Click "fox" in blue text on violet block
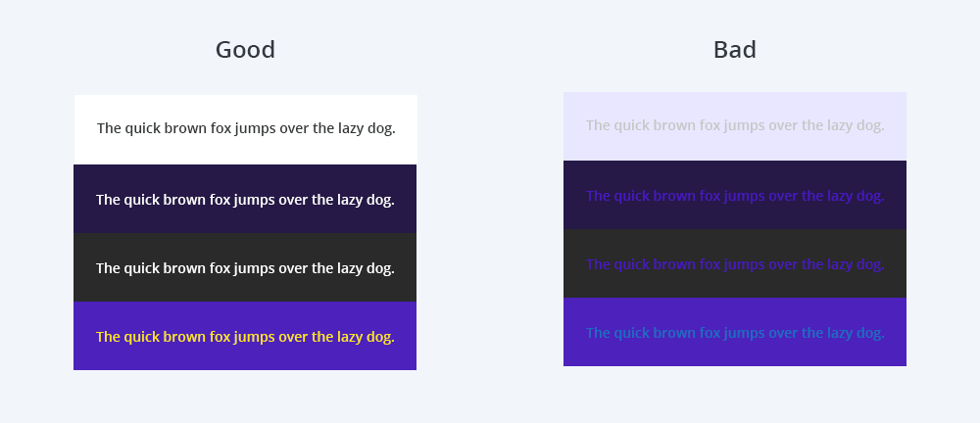Viewport: 980px width, 423px height. (710, 333)
